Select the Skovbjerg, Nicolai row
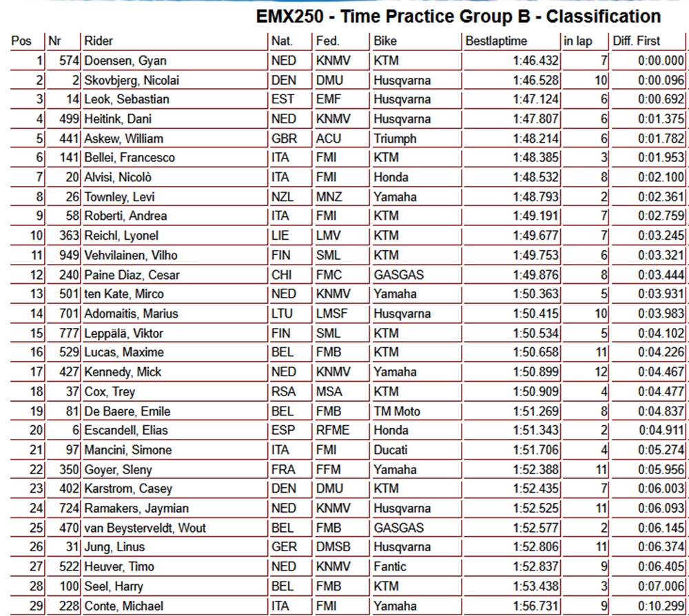 point(347,81)
